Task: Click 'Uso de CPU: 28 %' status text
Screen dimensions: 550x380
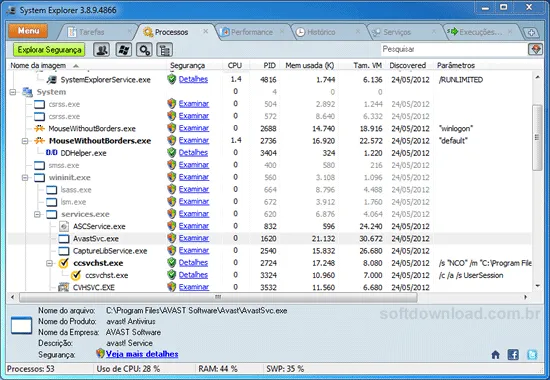Action: pyautogui.click(x=128, y=369)
